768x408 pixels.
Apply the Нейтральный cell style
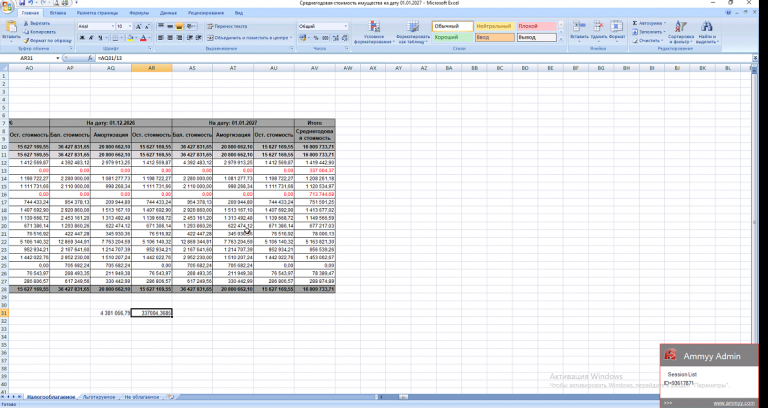[494, 26]
